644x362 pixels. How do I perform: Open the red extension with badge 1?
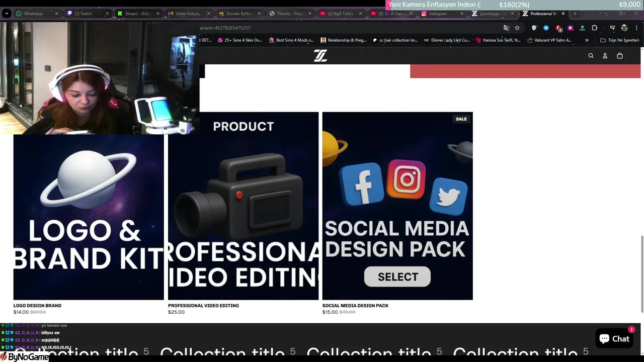coord(558,28)
